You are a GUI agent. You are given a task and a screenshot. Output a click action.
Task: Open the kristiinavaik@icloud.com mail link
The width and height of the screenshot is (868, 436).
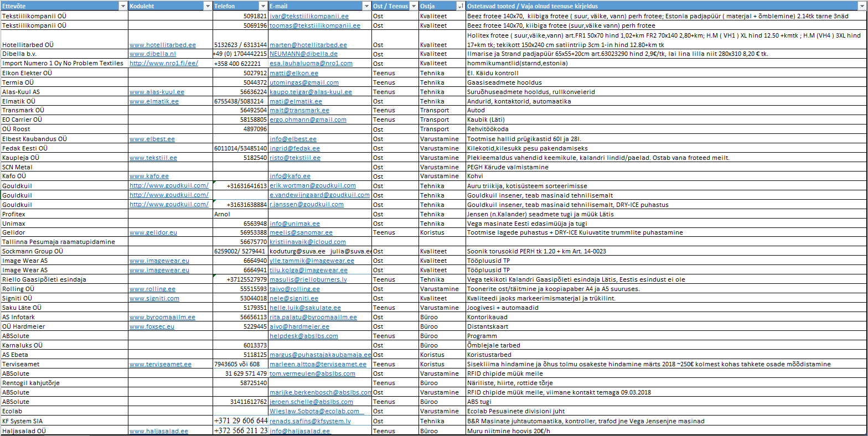308,242
